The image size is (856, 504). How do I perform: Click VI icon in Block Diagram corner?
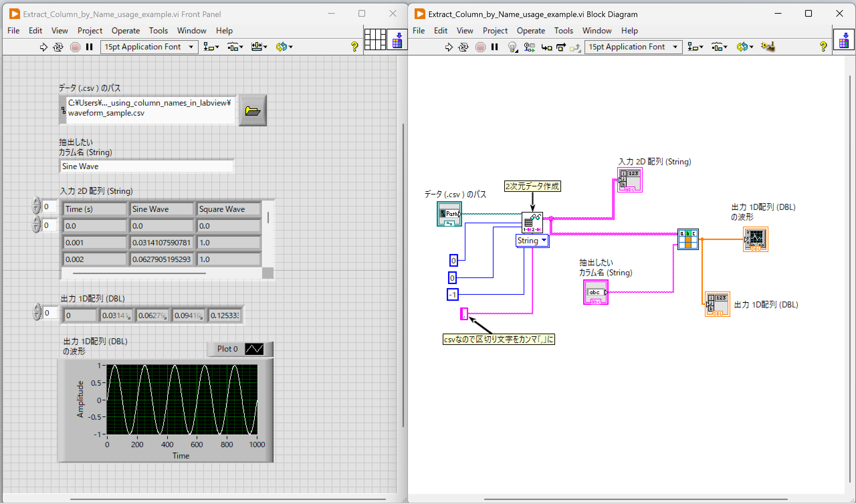(x=844, y=39)
